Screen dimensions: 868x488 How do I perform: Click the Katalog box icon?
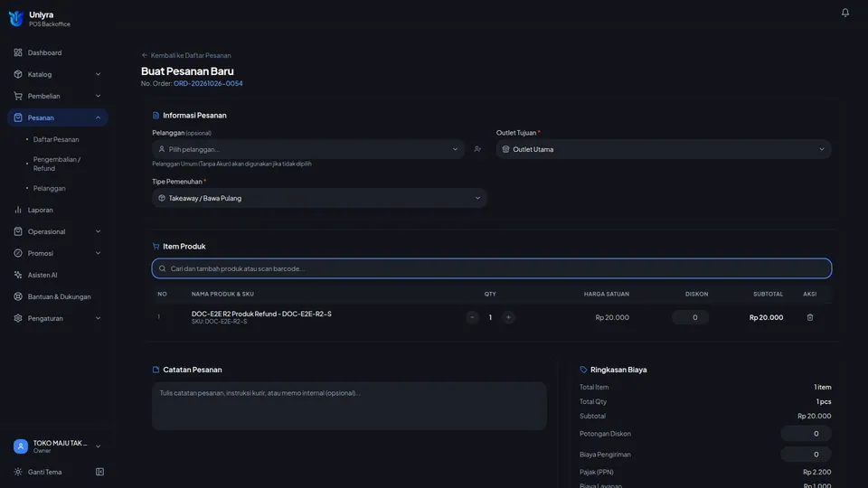[18, 74]
